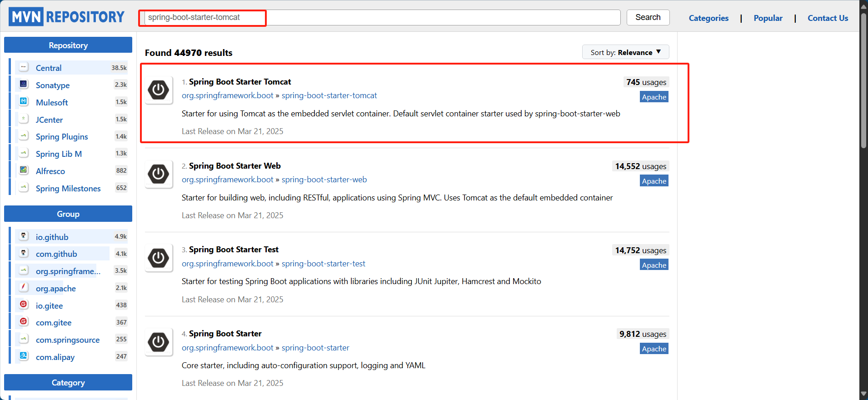The image size is (868, 400).
Task: Click the org.springframe... group icon
Action: tap(24, 270)
